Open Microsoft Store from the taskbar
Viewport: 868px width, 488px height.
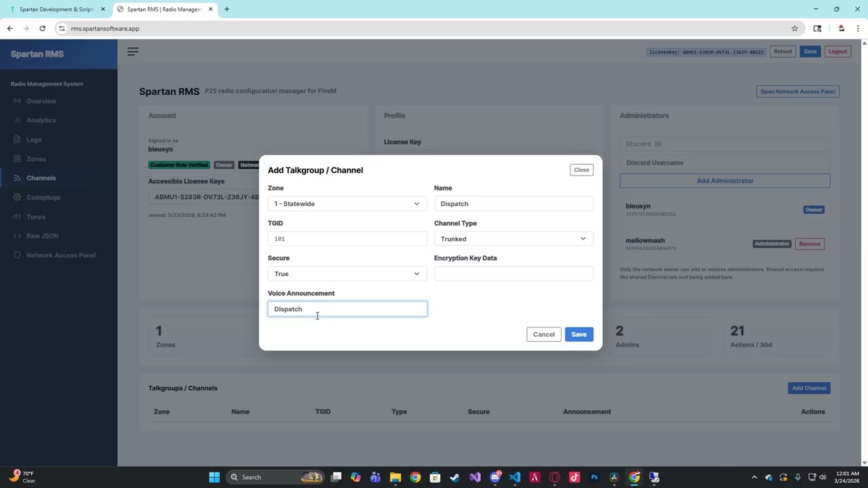[435, 477]
